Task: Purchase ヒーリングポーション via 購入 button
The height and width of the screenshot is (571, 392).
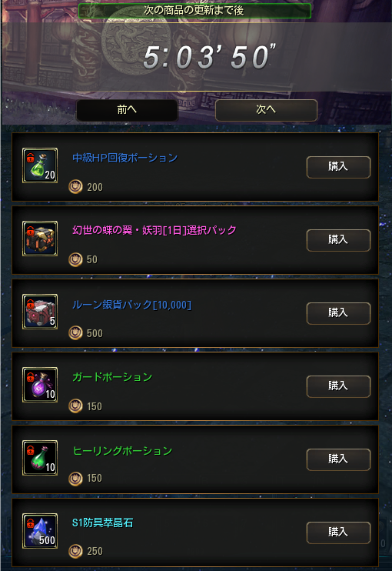Action: coord(338,459)
